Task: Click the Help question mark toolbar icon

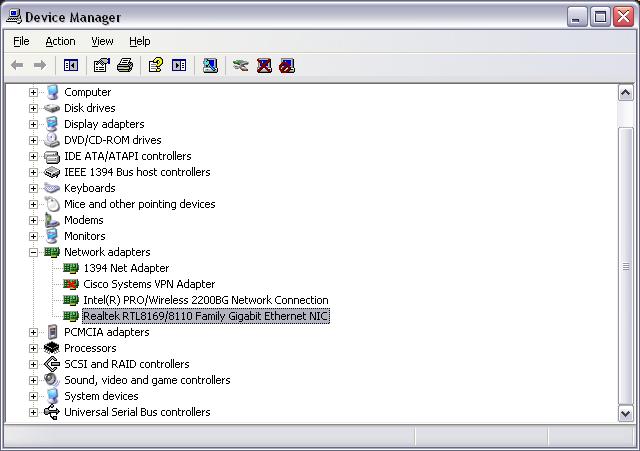Action: click(156, 65)
